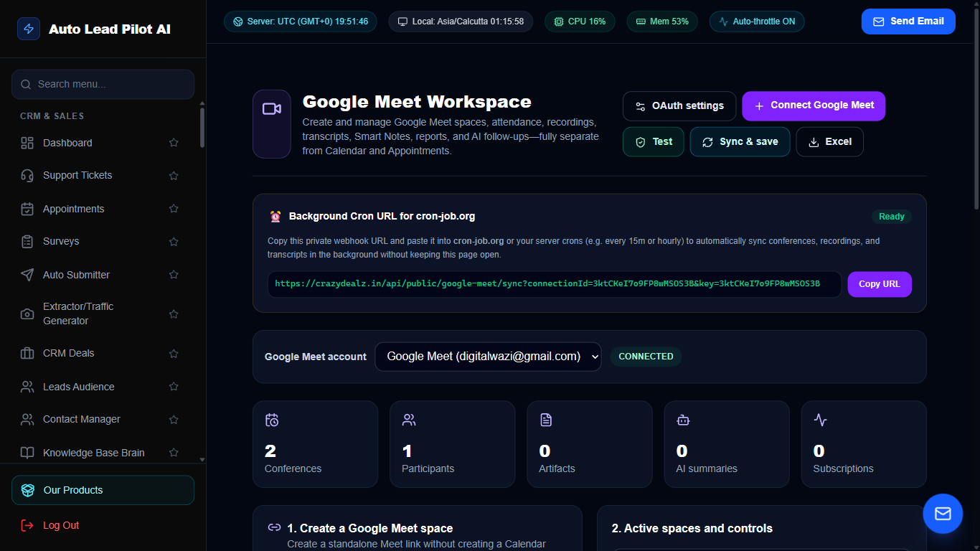Toggle Contact Manager favorite star
This screenshot has height=551, width=980.
point(174,420)
